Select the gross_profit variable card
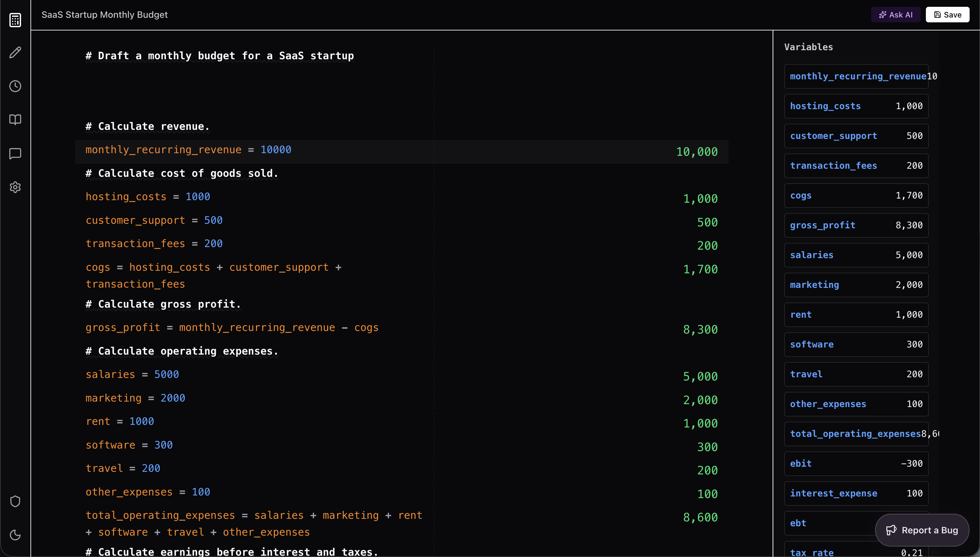Image resolution: width=980 pixels, height=557 pixels. pos(856,225)
